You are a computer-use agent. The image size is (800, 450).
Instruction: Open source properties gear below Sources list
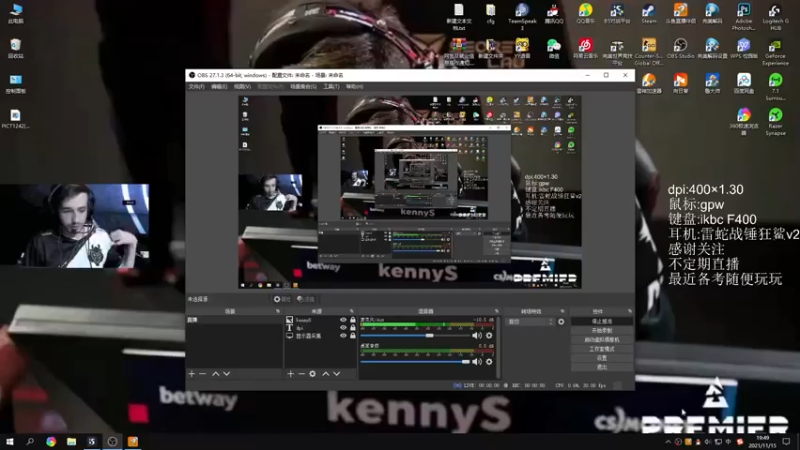312,374
